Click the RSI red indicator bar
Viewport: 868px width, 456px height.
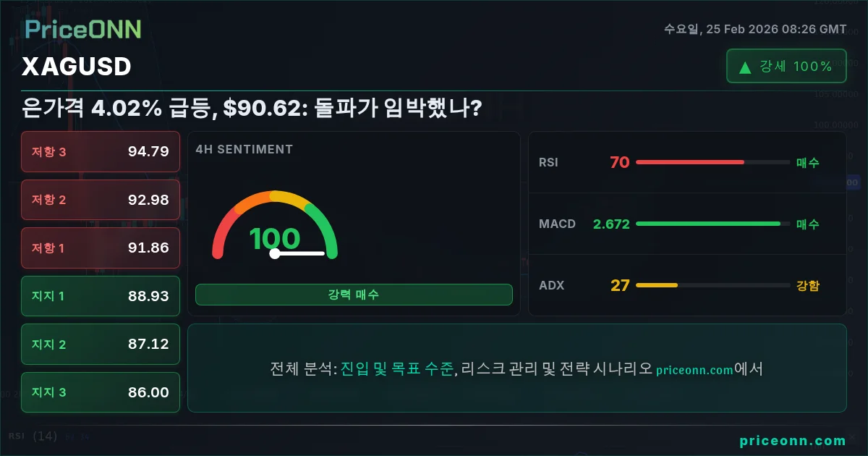click(x=689, y=162)
